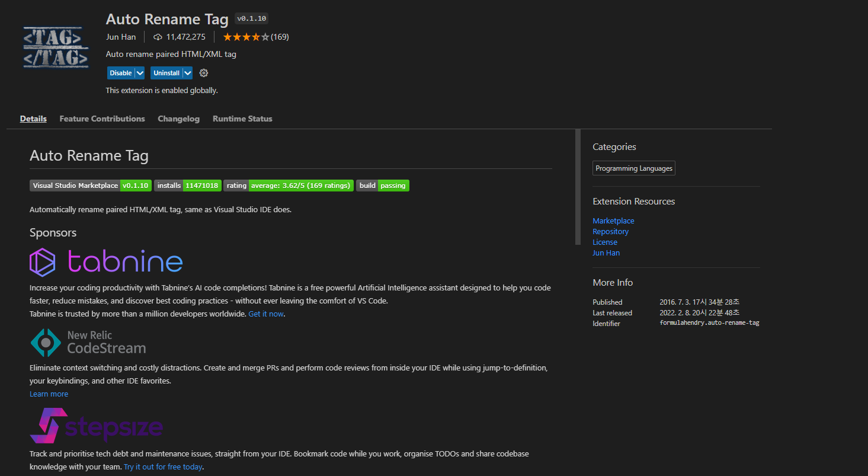Follow the CodeStream 'Learn more' link
The height and width of the screenshot is (476, 868).
point(49,394)
